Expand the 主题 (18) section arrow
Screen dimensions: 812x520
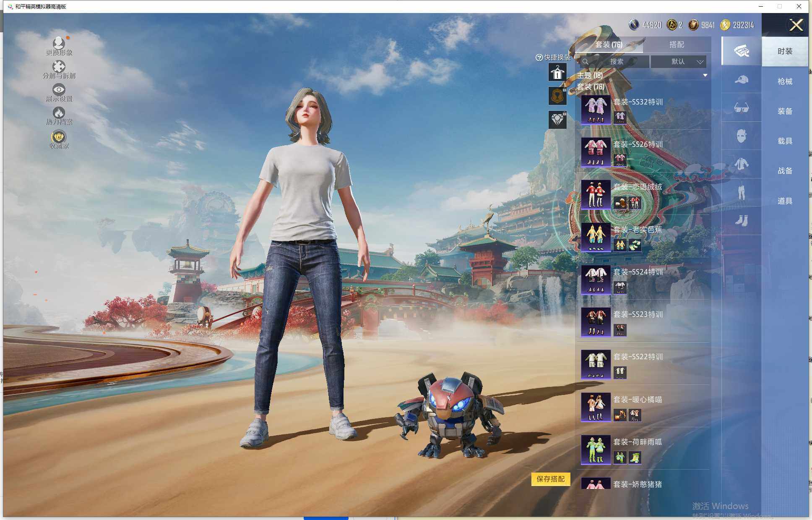pyautogui.click(x=705, y=76)
